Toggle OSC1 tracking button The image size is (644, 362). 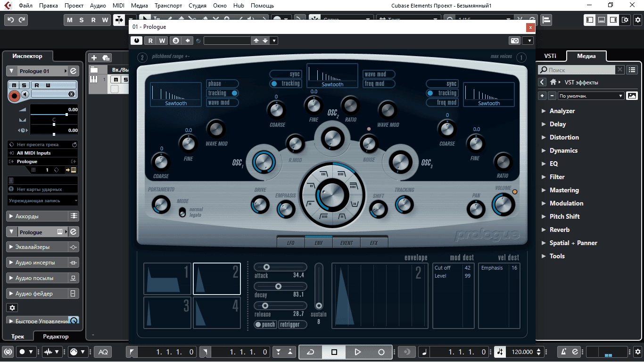pos(222,93)
